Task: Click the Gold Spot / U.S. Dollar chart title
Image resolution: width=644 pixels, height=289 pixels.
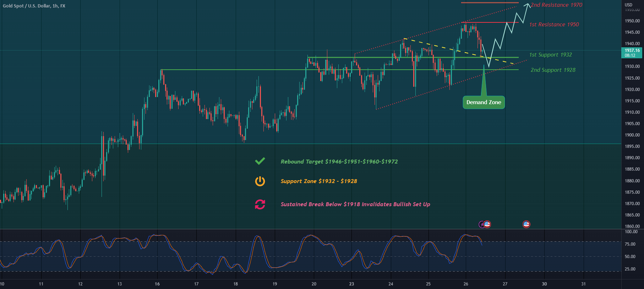Action: coord(34,6)
